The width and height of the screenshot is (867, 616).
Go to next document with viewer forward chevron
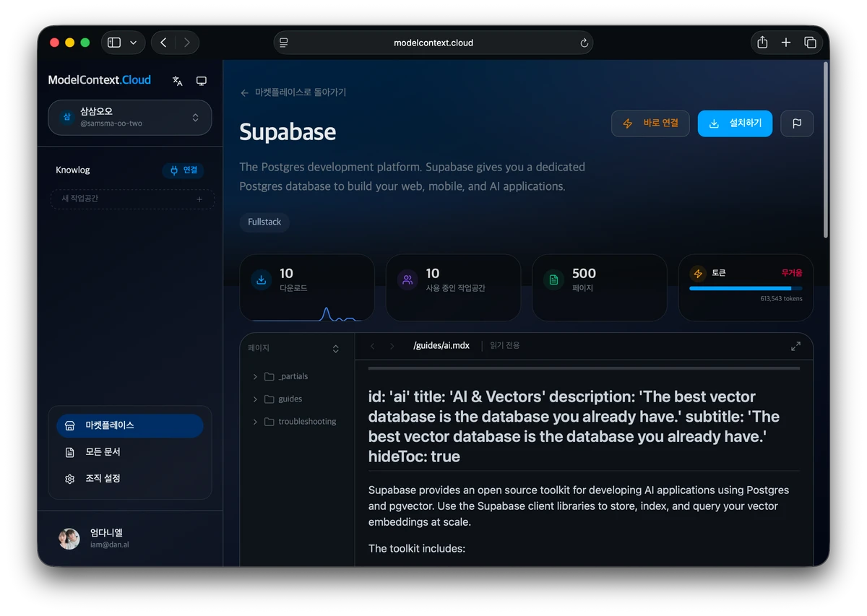pyautogui.click(x=392, y=346)
